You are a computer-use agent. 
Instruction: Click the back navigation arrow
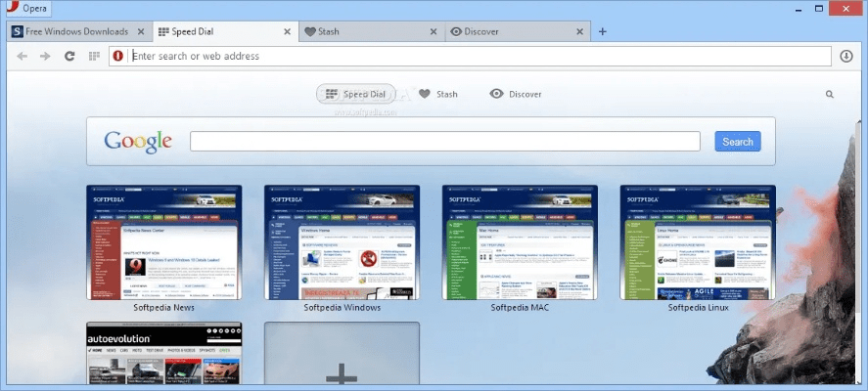22,56
